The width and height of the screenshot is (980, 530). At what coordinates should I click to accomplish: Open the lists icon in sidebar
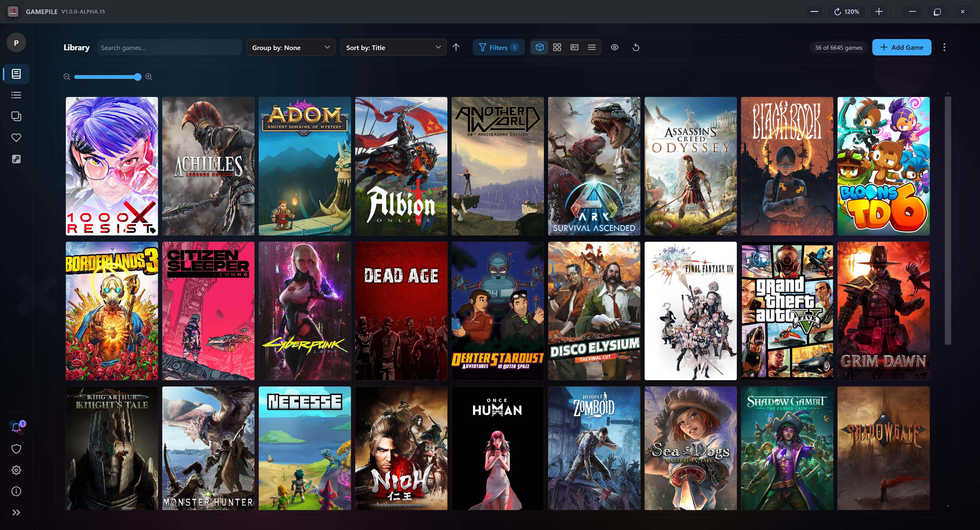[16, 95]
